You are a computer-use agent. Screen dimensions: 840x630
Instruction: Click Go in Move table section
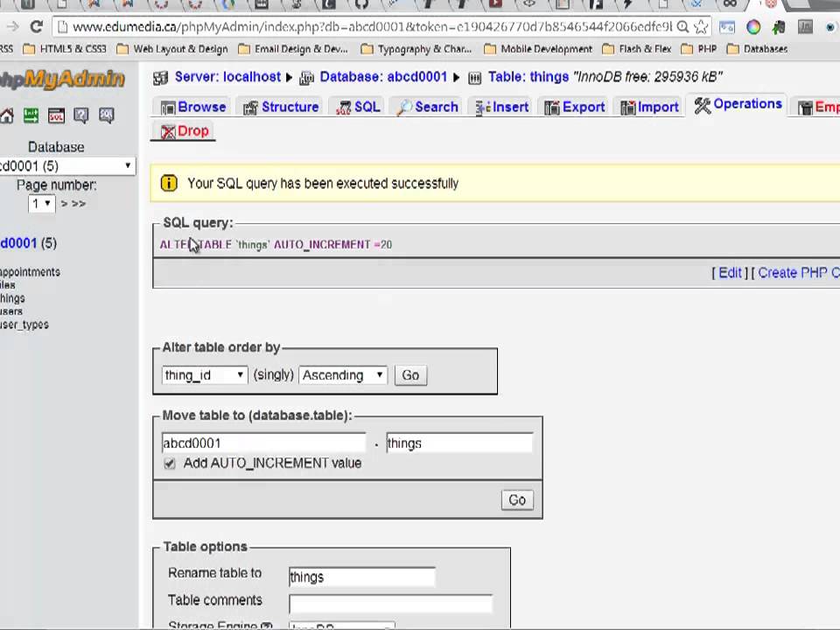tap(517, 500)
